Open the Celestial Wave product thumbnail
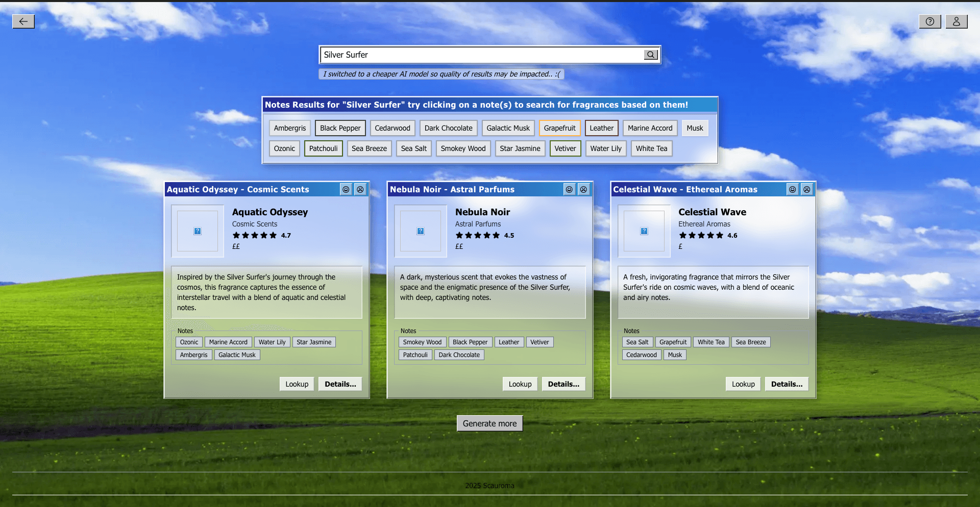This screenshot has height=507, width=980. 644,231
